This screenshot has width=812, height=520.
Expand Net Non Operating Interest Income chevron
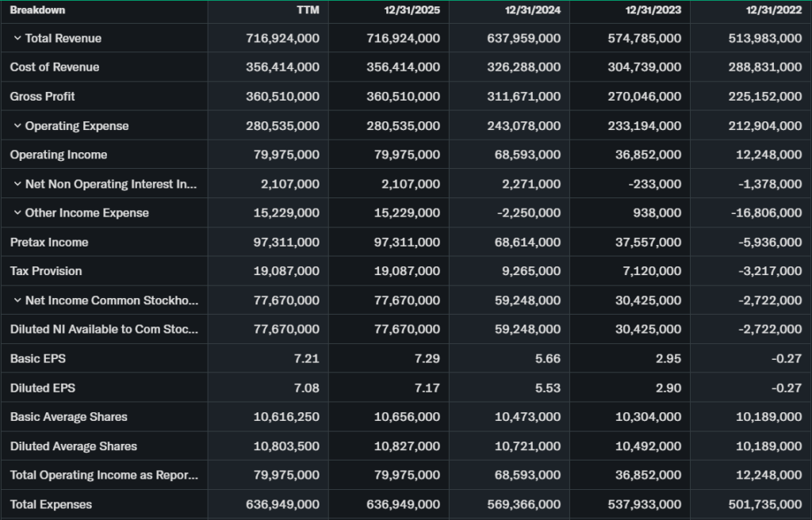click(x=17, y=184)
